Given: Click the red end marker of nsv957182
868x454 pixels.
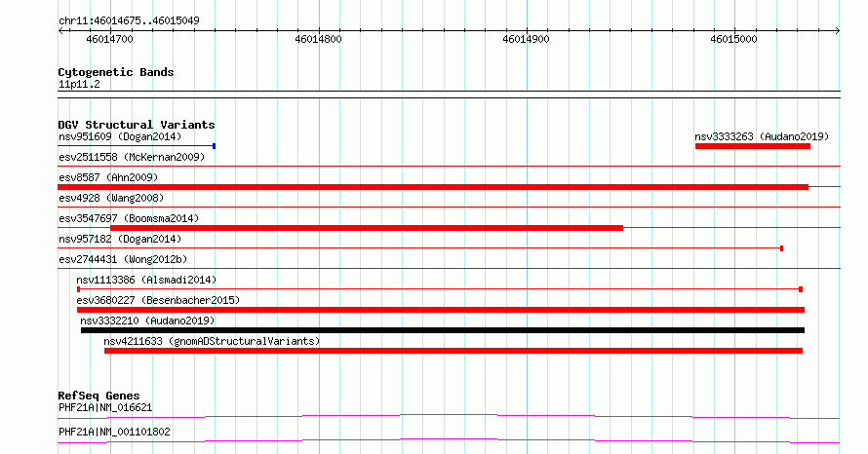Looking at the screenshot, I should (781, 248).
